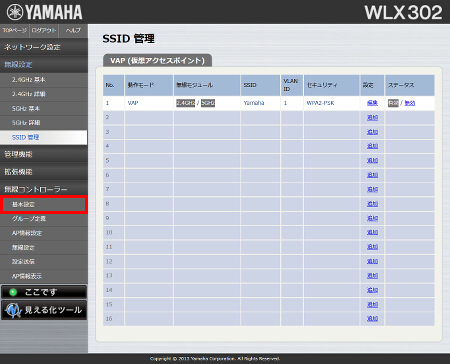Open 2.4GHz 基本 settings page
The height and width of the screenshot is (364, 450).
point(44,80)
